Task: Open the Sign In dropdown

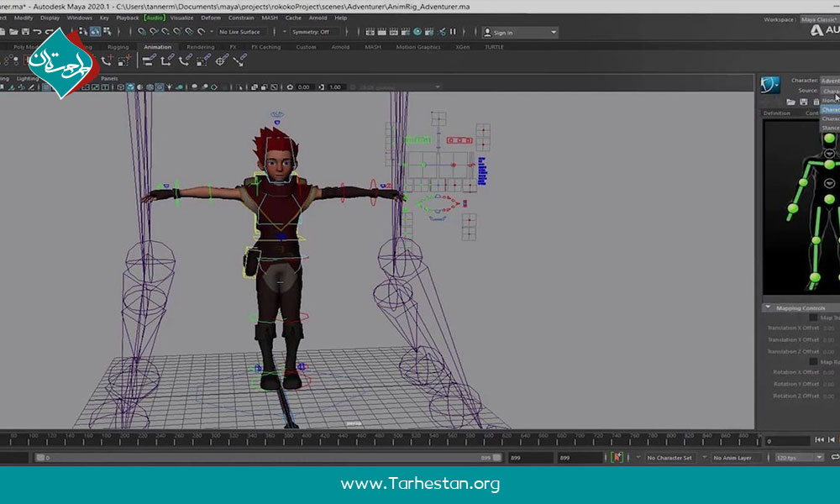Action: [x=520, y=33]
